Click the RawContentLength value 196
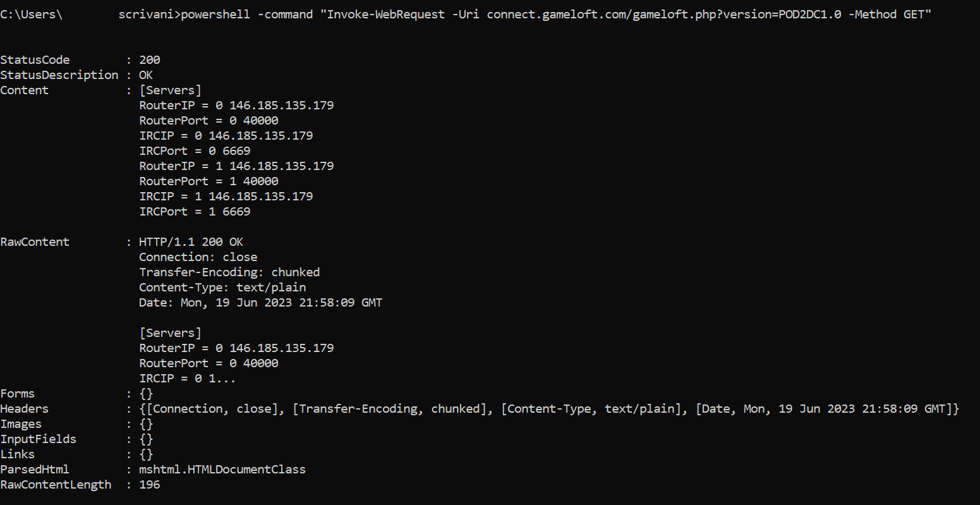 tap(150, 485)
